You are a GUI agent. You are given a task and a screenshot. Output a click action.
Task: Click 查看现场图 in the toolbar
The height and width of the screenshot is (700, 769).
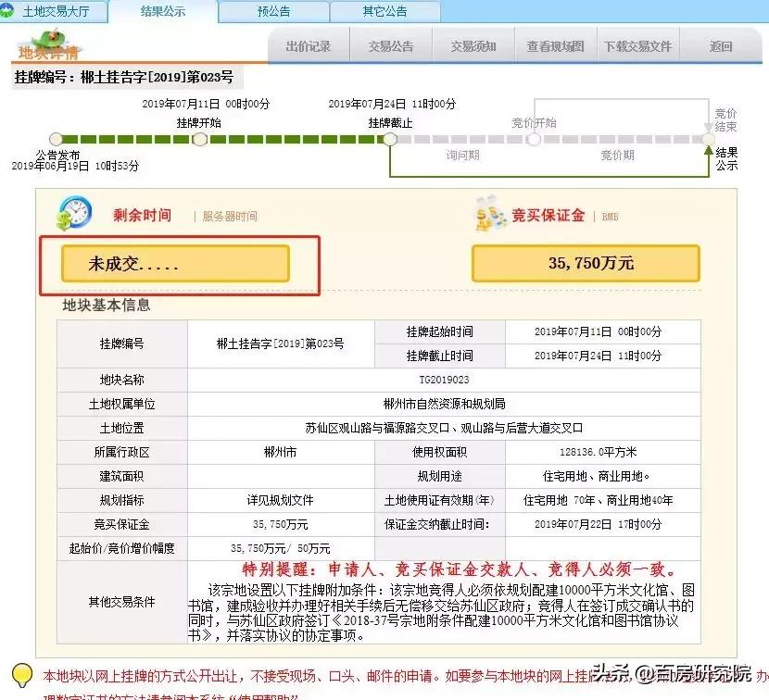tap(554, 44)
